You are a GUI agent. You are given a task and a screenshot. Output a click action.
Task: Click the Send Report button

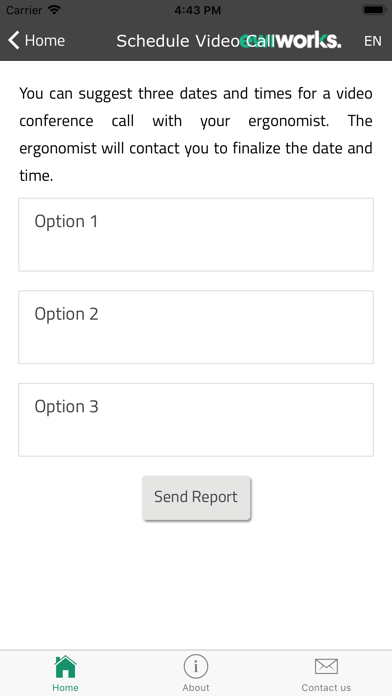pyautogui.click(x=196, y=497)
